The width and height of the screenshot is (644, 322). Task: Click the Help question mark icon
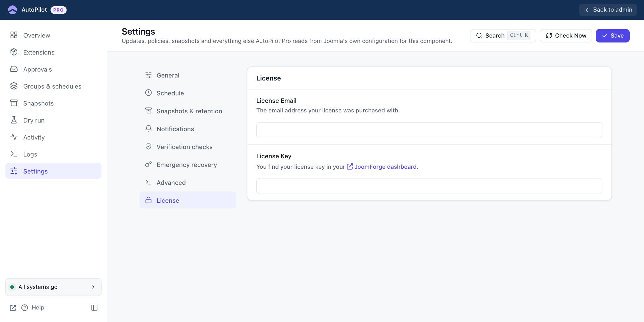[24, 308]
